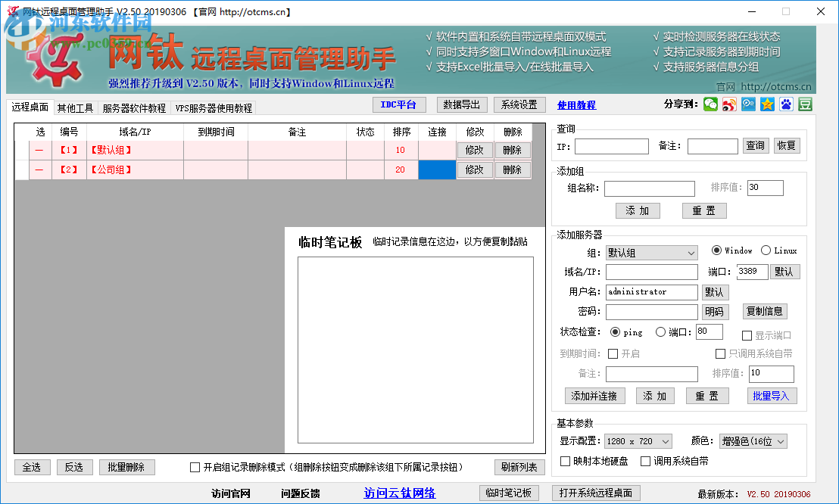
Task: Share via the Baidu paw icon
Action: click(785, 104)
